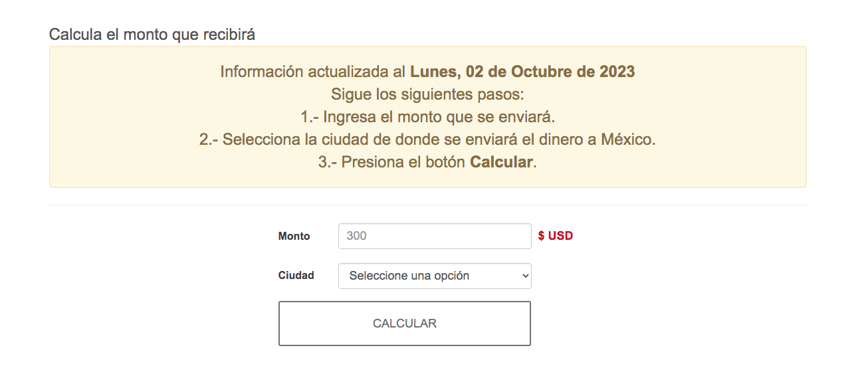This screenshot has width=868, height=374.
Task: Click the "300" placeholder in the amount box
Action: (x=357, y=236)
